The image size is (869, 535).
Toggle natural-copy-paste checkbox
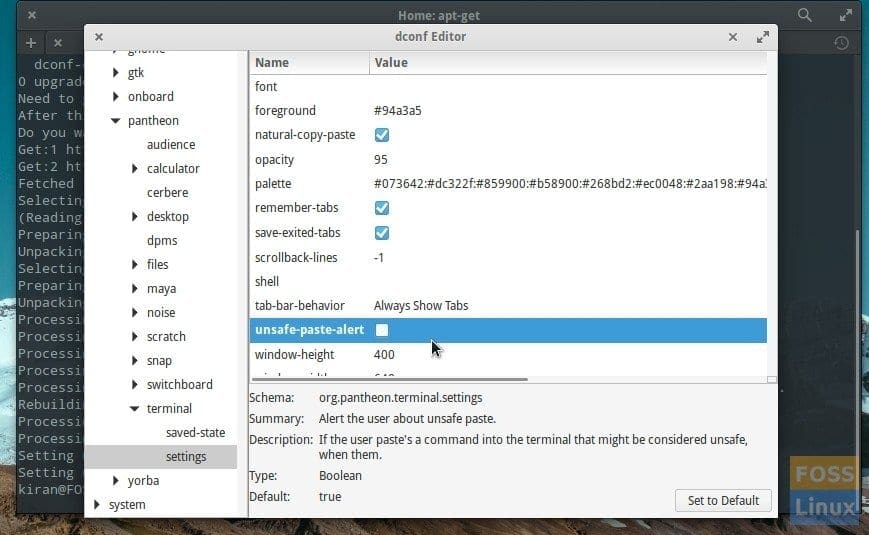pos(382,135)
